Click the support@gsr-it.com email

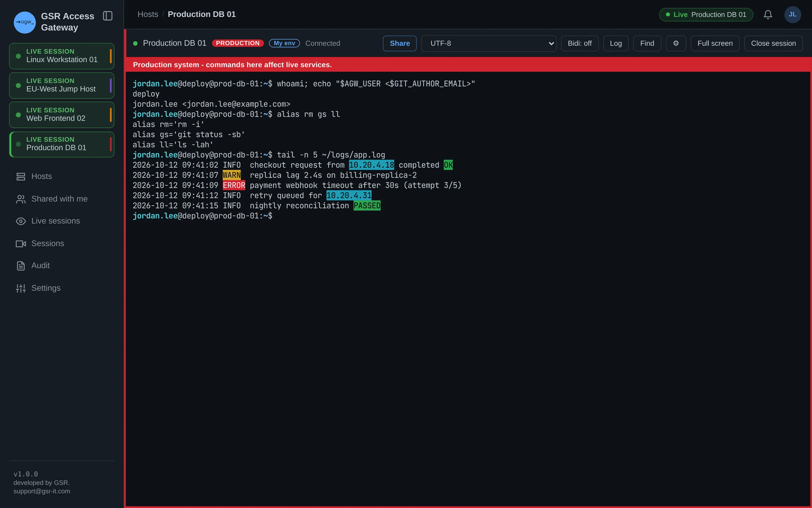[42, 491]
